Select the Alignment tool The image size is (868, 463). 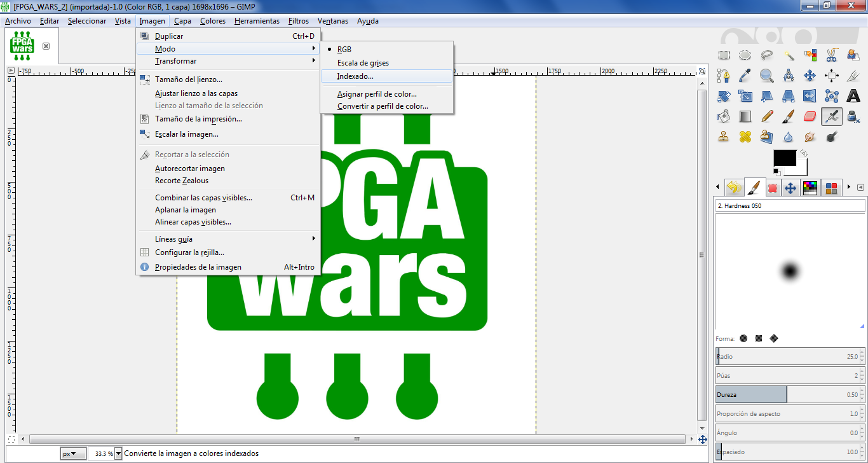[832, 76]
